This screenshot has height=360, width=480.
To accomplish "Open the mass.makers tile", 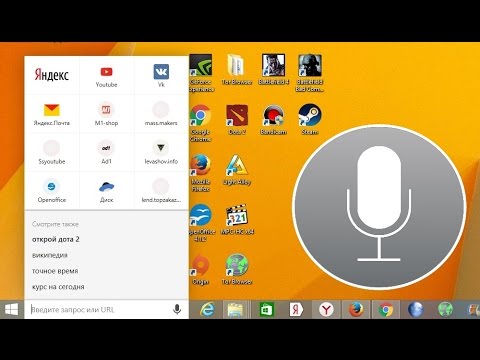I will pos(161,114).
